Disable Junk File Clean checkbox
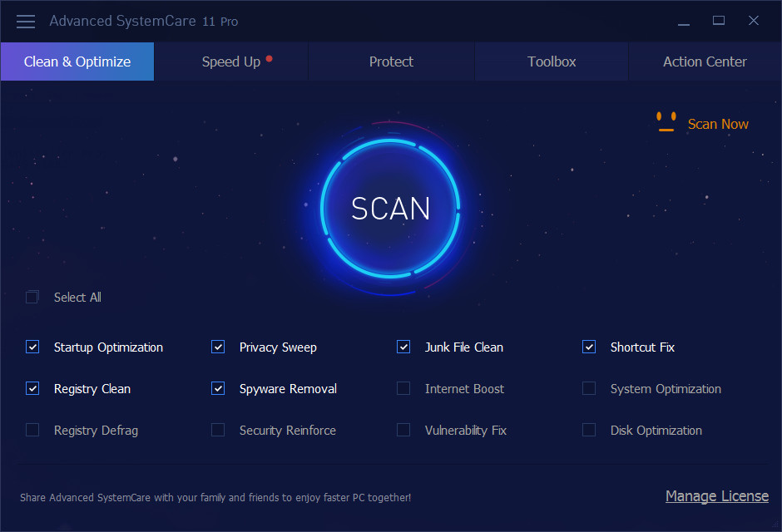 (403, 347)
